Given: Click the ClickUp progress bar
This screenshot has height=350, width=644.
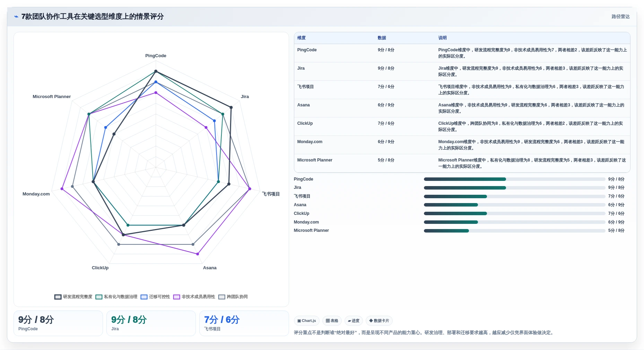Looking at the screenshot, I should click(514, 213).
